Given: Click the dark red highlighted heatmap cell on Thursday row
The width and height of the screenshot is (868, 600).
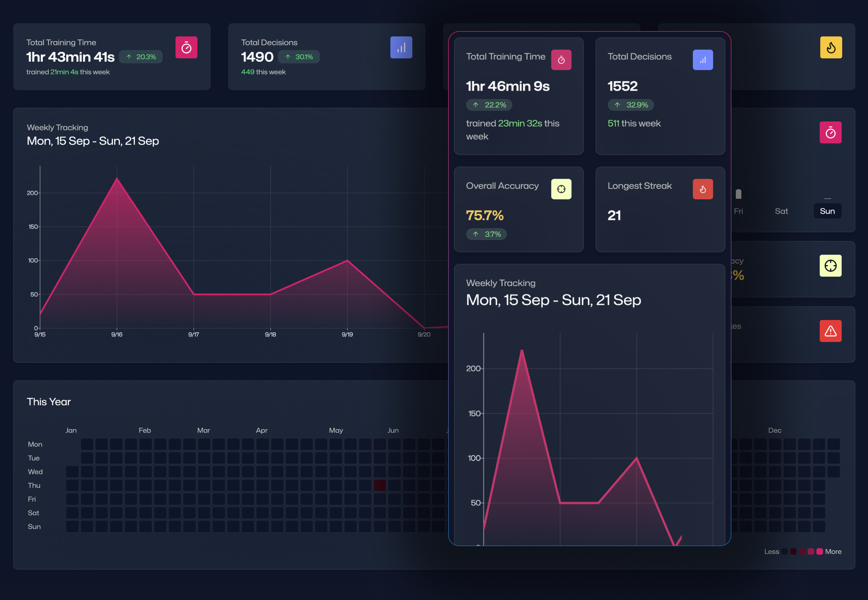Looking at the screenshot, I should (x=380, y=485).
